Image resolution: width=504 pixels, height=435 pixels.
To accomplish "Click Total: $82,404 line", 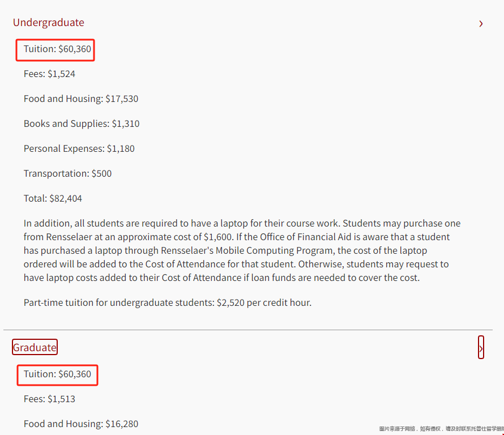I will pos(53,198).
